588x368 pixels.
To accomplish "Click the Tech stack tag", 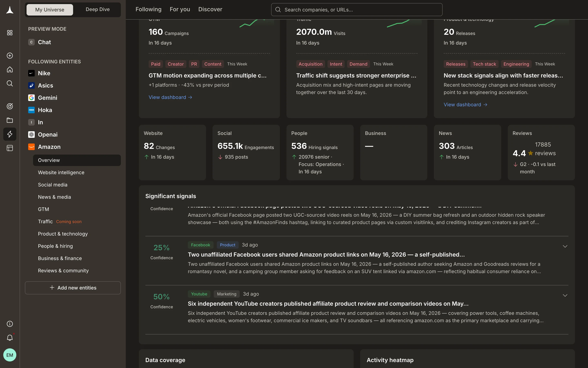I will (484, 64).
